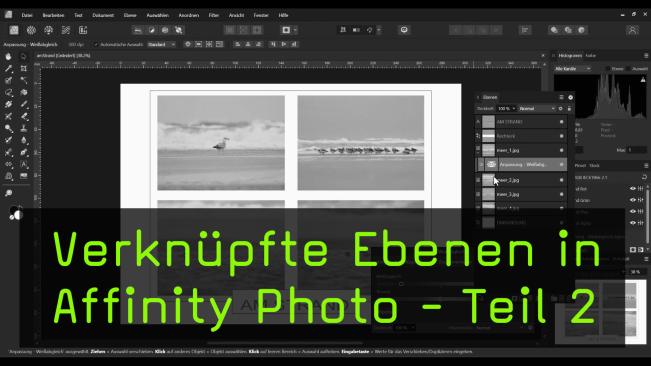651x366 pixels.
Task: Click the Rechteck layer thumbnail
Action: click(488, 136)
